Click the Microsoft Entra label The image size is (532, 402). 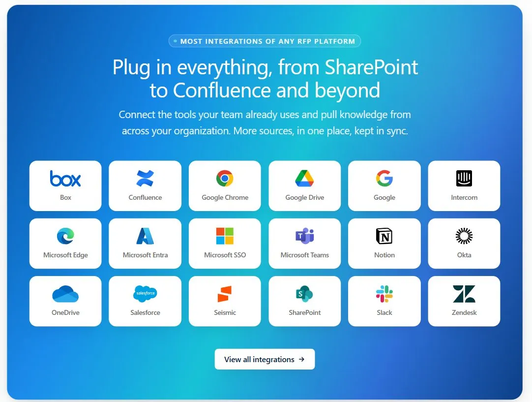145,255
